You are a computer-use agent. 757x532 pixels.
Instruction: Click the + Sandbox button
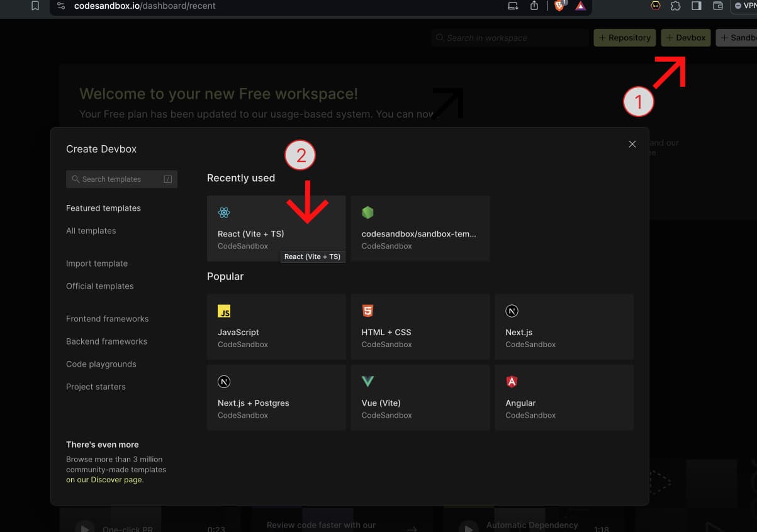tap(737, 38)
